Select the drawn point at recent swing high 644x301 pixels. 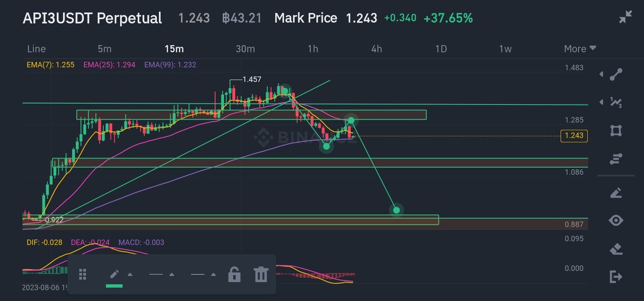(x=350, y=120)
